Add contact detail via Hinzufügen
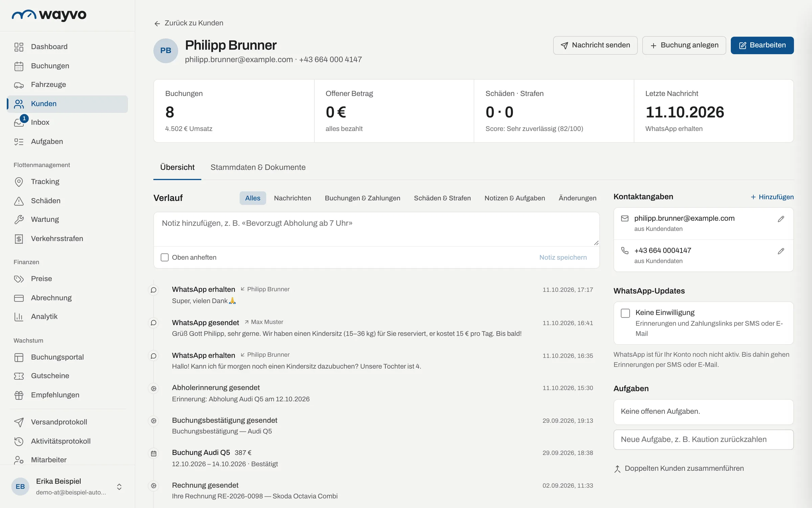Viewport: 812px width, 508px height. [x=772, y=197]
